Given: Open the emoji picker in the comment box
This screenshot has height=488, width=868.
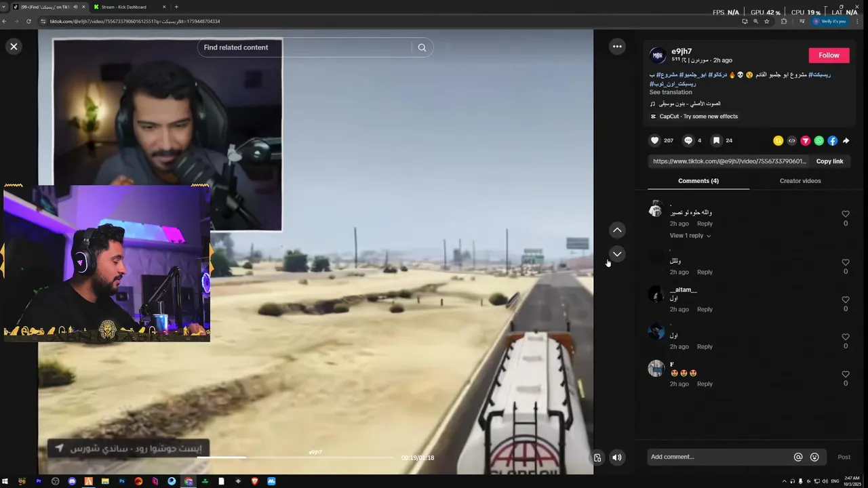Looking at the screenshot, I should (x=814, y=457).
